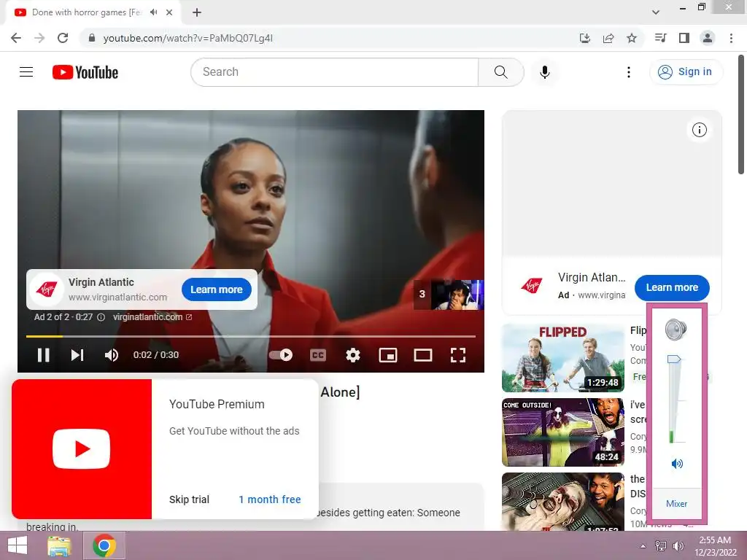The image size is (747, 560).
Task: Open the virginatlantic.com link under the ad
Action: [152, 317]
